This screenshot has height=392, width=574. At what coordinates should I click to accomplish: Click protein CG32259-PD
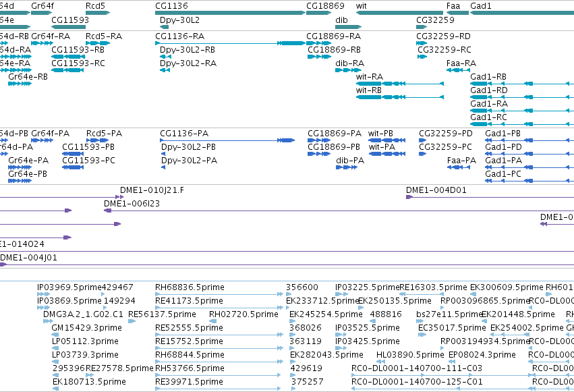point(422,140)
